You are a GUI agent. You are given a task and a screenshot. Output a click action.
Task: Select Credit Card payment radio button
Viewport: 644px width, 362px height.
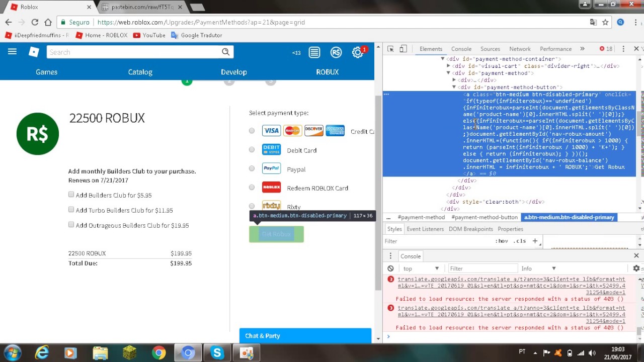252,131
